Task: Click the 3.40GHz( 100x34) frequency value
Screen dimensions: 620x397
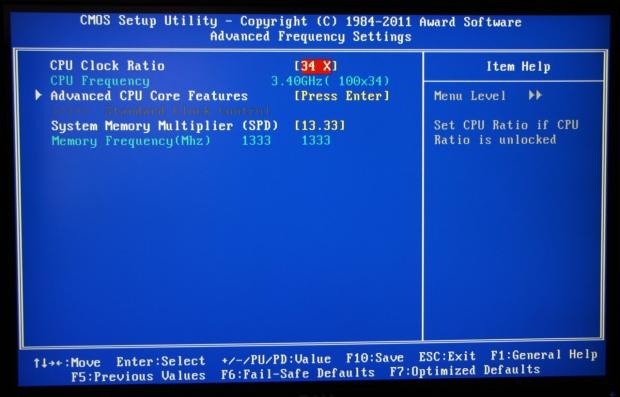Action: tap(330, 81)
